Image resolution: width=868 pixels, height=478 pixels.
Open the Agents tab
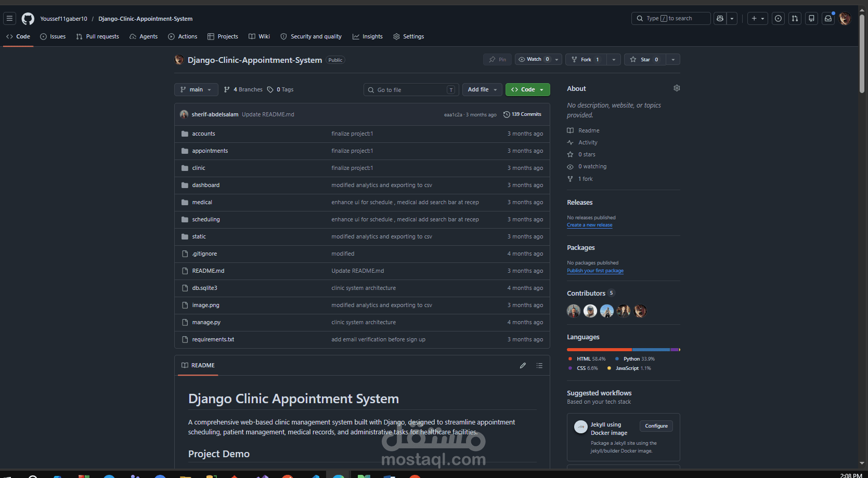pos(144,36)
